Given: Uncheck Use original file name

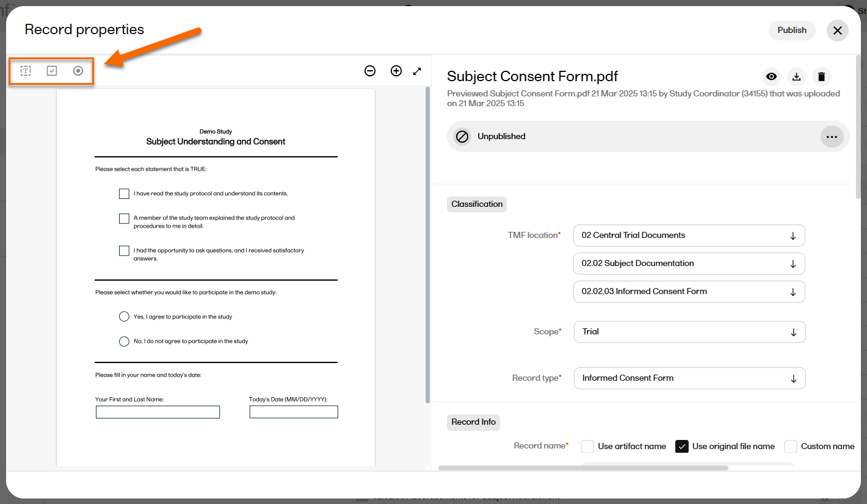Looking at the screenshot, I should point(682,447).
